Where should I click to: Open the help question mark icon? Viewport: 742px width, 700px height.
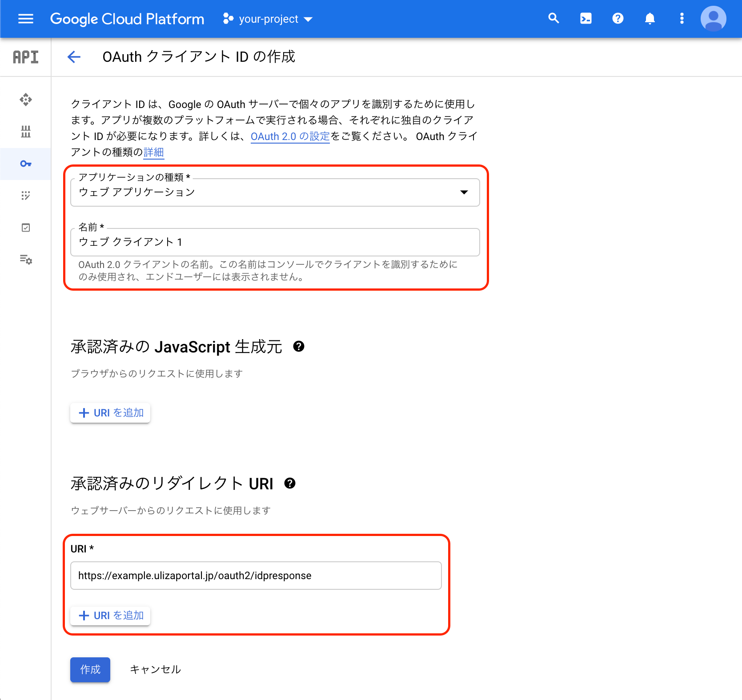tap(618, 18)
